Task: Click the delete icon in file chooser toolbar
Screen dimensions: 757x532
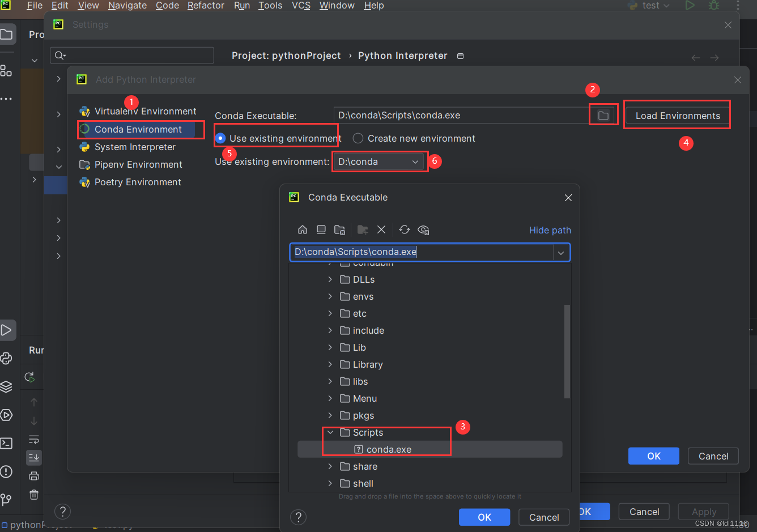Action: coord(381,229)
